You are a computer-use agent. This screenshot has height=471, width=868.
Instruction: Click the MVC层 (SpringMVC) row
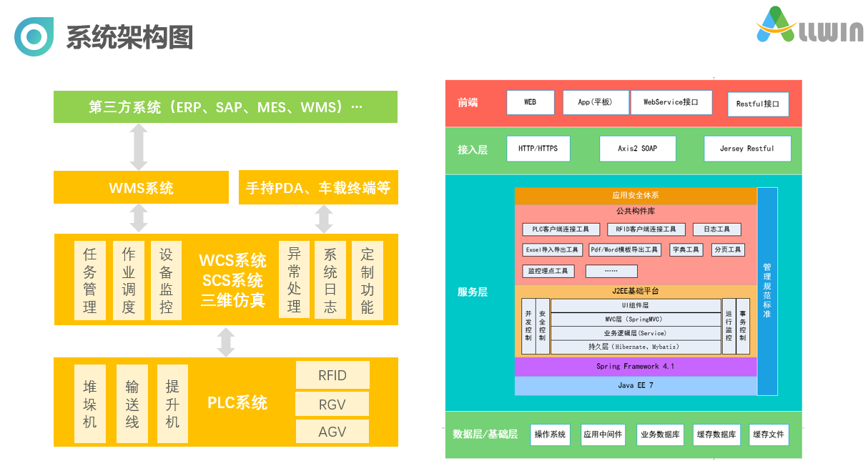(636, 319)
